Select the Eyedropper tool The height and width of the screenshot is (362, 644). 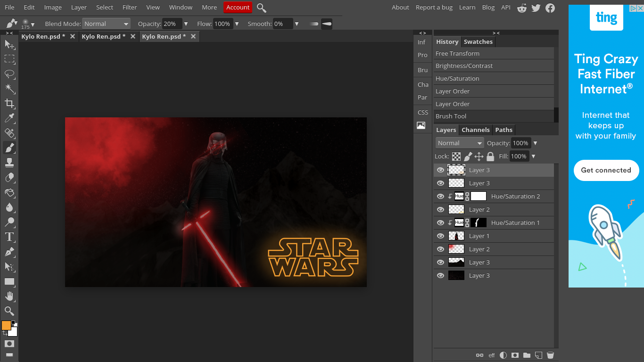[x=9, y=118]
